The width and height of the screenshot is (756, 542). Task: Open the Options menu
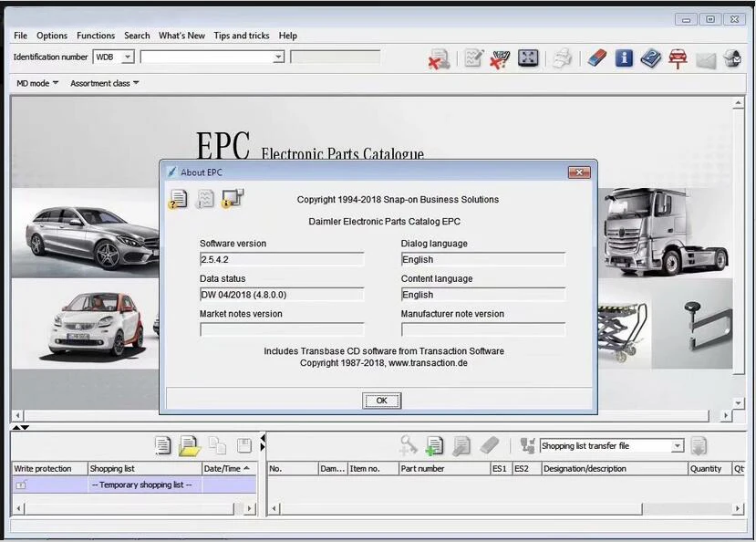point(52,36)
